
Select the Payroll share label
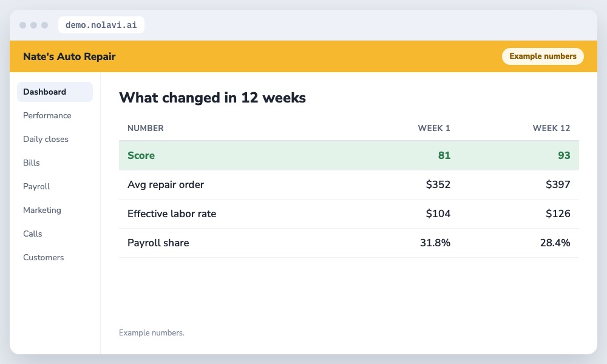click(x=158, y=243)
